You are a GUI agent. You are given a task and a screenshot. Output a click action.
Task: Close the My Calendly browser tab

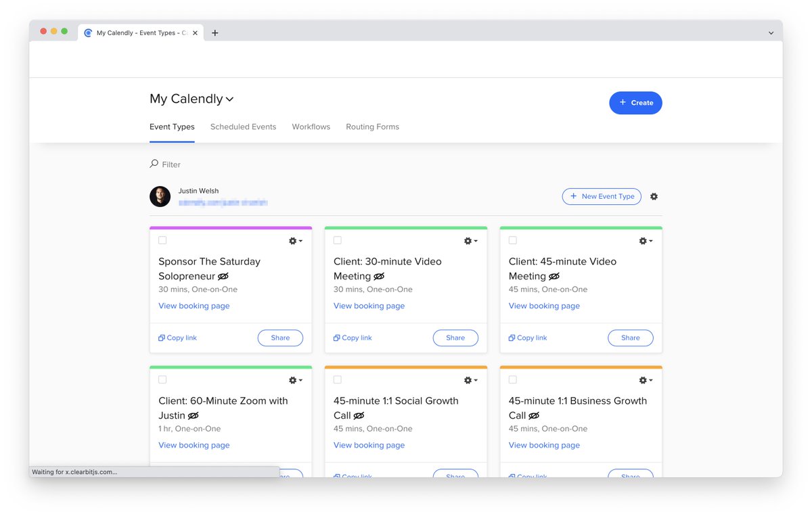[196, 32]
